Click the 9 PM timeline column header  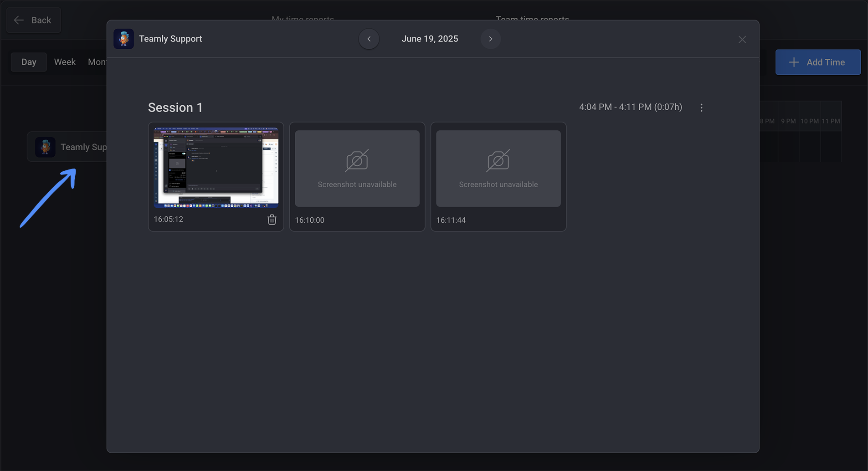[788, 121]
